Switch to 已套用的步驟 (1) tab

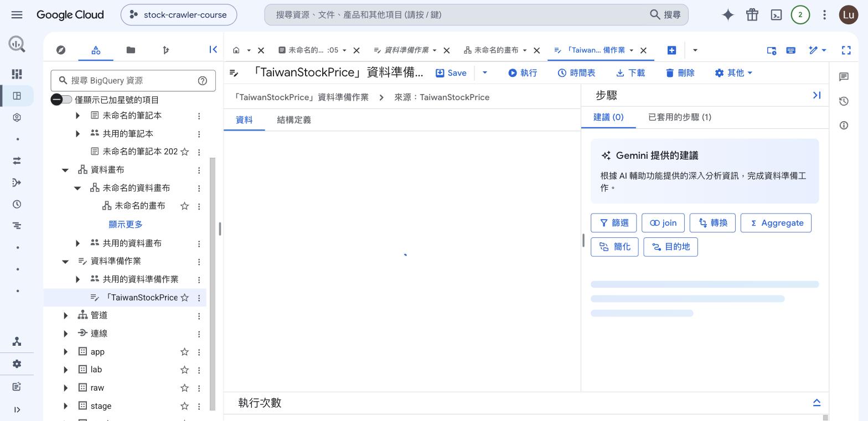[680, 117]
